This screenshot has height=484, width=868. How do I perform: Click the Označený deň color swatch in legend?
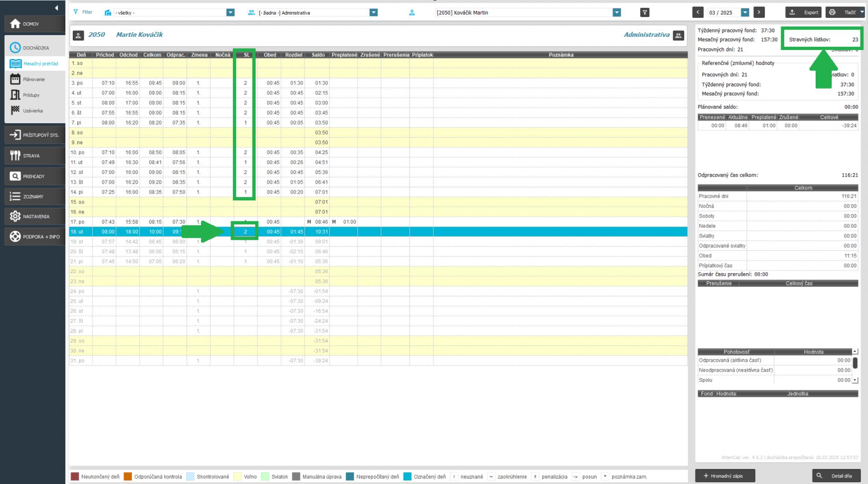click(x=407, y=477)
